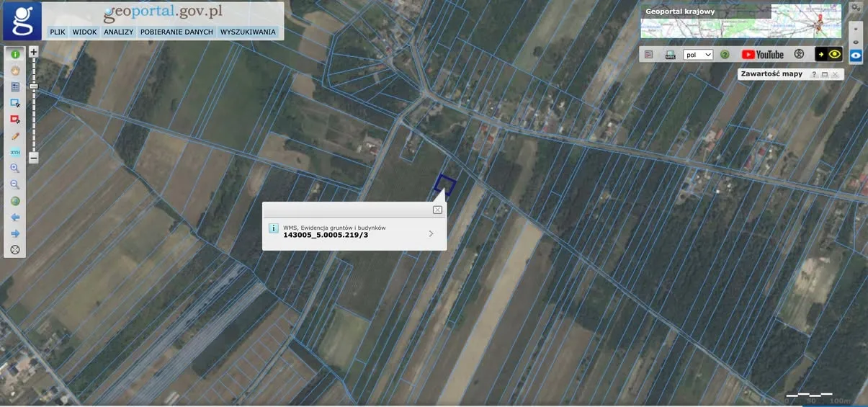
Task: Activate the green identify info tool
Action: pyautogui.click(x=14, y=54)
